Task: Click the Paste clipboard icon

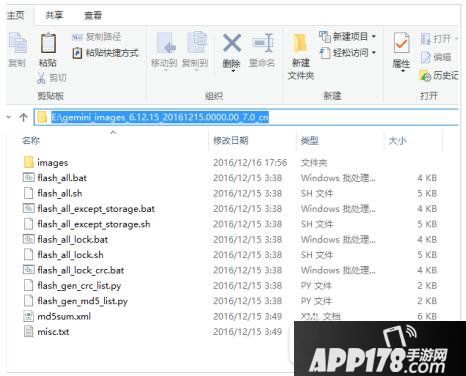Action: click(x=48, y=43)
